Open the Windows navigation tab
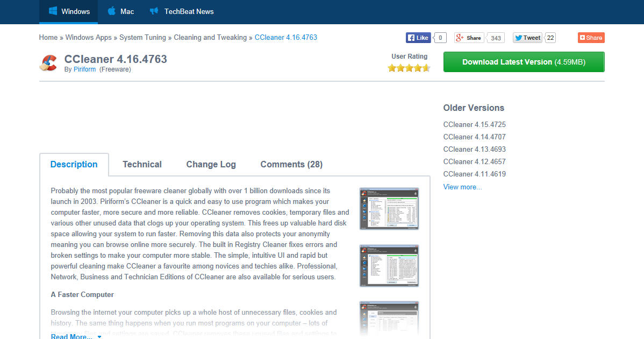 pos(69,11)
